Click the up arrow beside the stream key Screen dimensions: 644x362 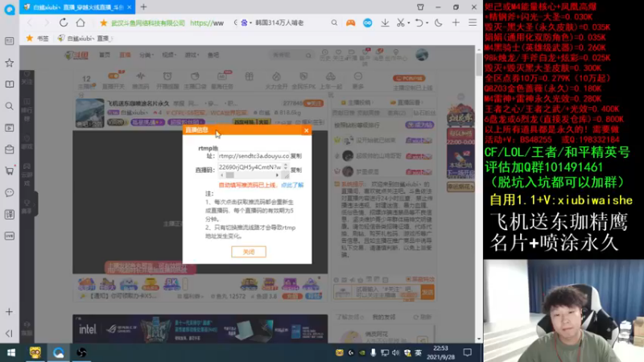tap(286, 165)
